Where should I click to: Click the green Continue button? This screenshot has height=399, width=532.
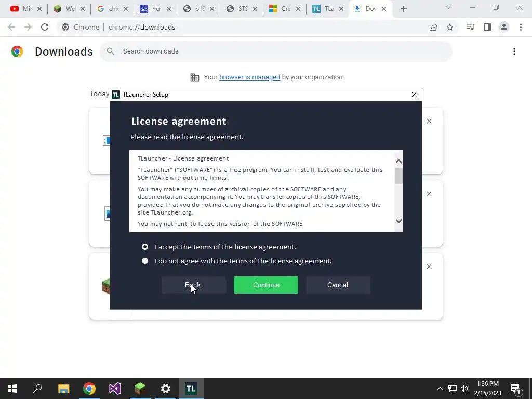click(x=266, y=285)
